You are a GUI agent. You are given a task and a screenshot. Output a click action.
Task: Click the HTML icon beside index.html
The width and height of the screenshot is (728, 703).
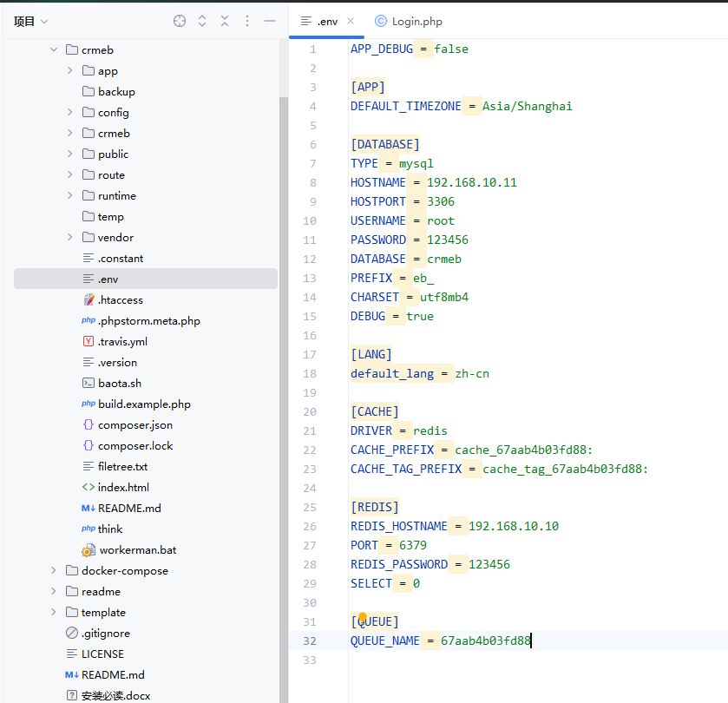(89, 487)
